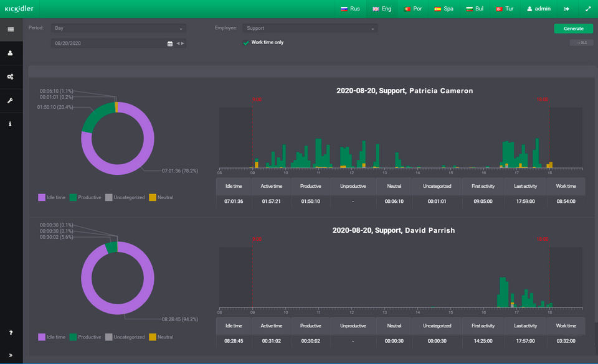
Task: Toggle the Work time only checkbox
Action: click(x=246, y=43)
